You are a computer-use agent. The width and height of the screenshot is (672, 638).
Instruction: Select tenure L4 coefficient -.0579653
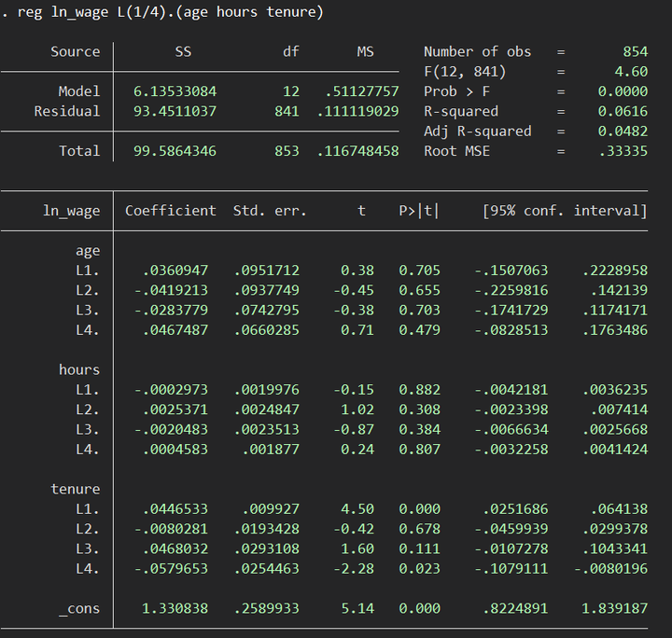tap(171, 569)
